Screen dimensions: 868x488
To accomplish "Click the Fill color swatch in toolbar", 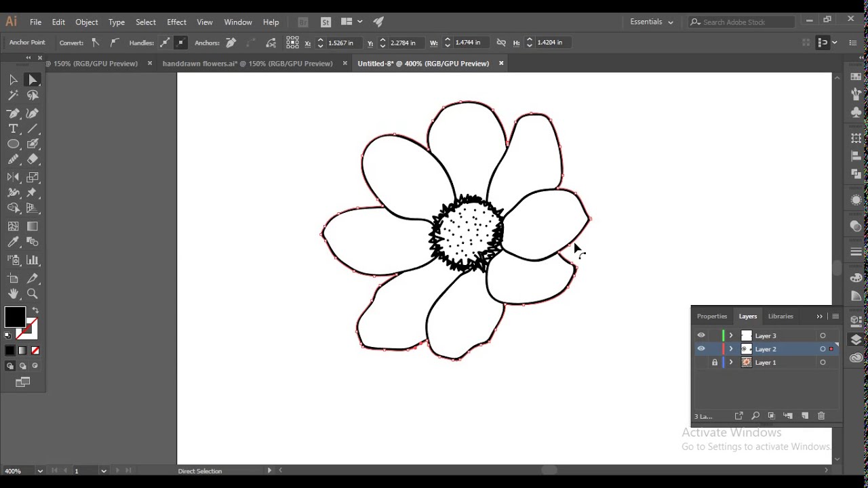I will 15,317.
